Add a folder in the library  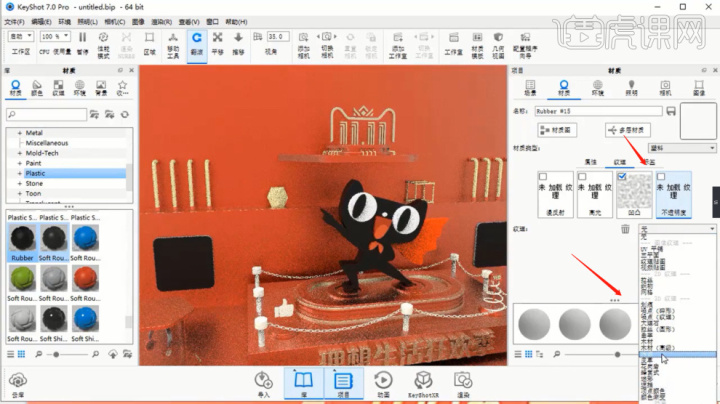(x=94, y=114)
